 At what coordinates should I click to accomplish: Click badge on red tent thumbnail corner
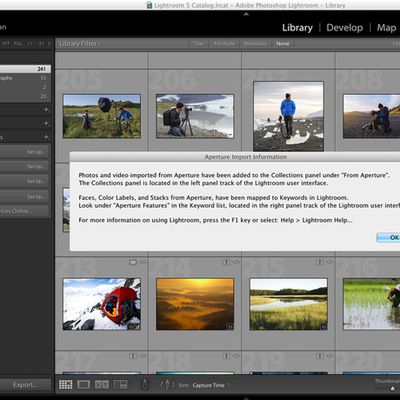coord(134,326)
